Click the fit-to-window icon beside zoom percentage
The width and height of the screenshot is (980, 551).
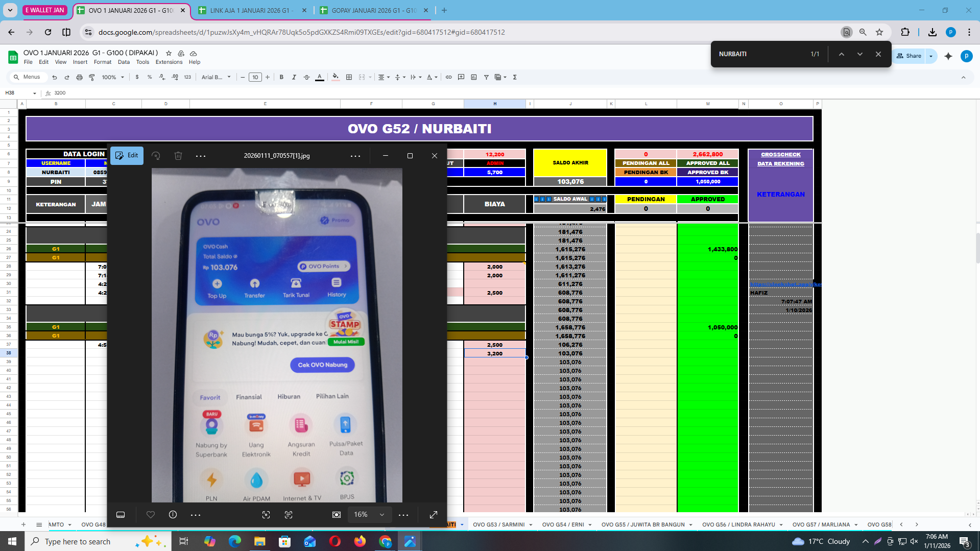(337, 515)
